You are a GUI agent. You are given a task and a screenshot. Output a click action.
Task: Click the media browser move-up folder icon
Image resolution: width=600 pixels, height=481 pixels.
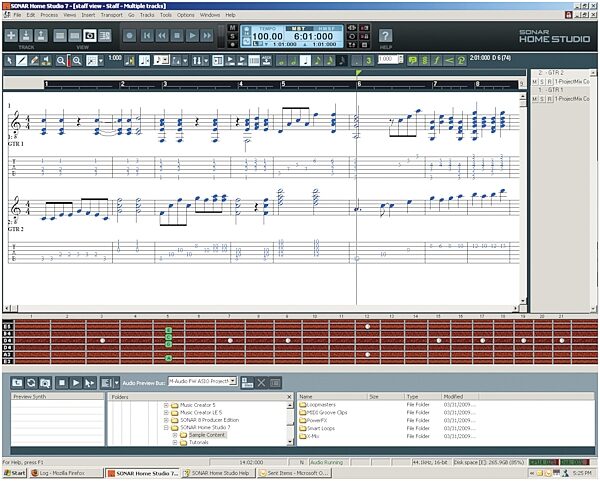coord(17,382)
